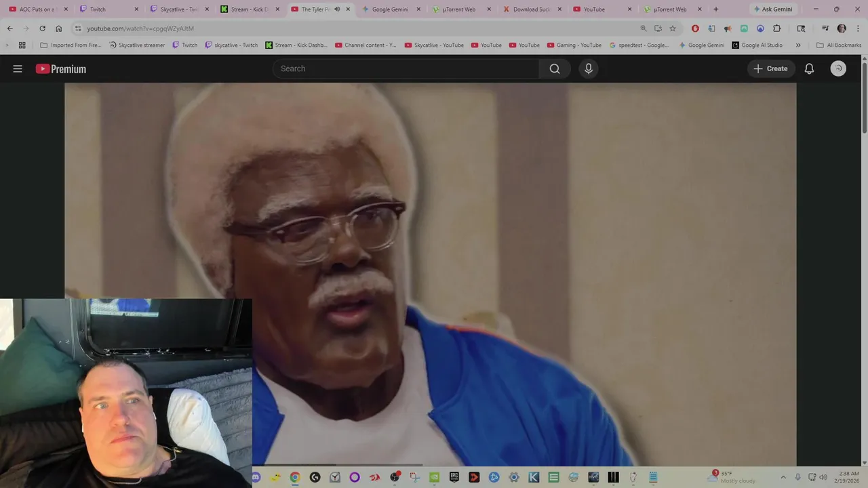Open the tab search side panel icon
868x488 pixels.
coord(801,28)
